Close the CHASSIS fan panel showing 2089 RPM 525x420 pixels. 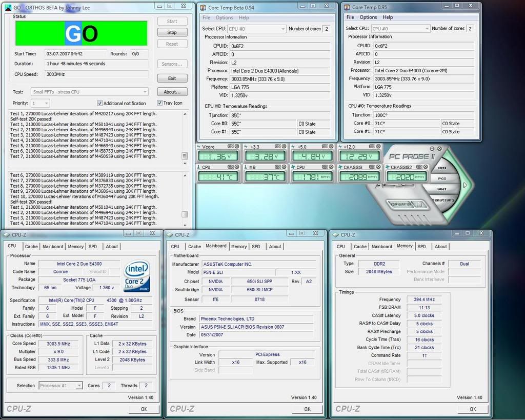[x=378, y=167]
